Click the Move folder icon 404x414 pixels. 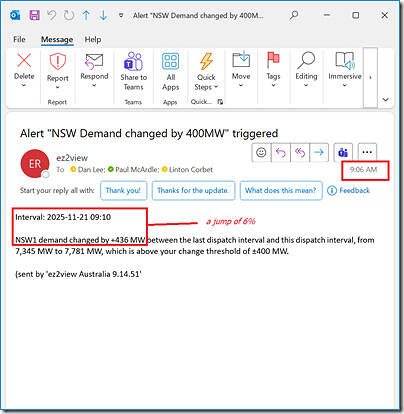tap(241, 59)
